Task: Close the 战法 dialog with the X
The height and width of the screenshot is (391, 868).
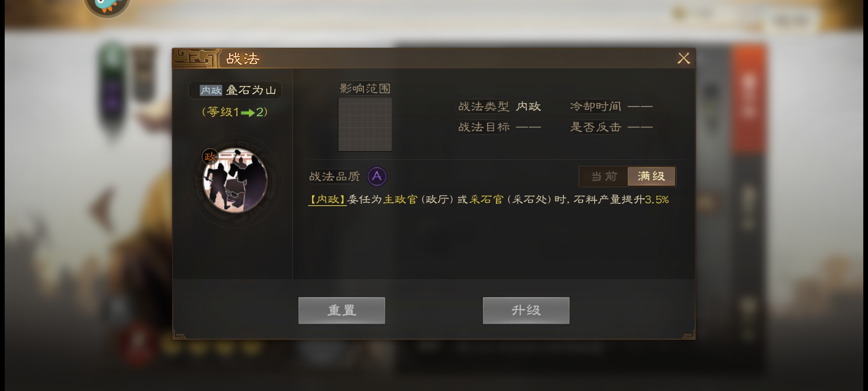Action: click(684, 58)
